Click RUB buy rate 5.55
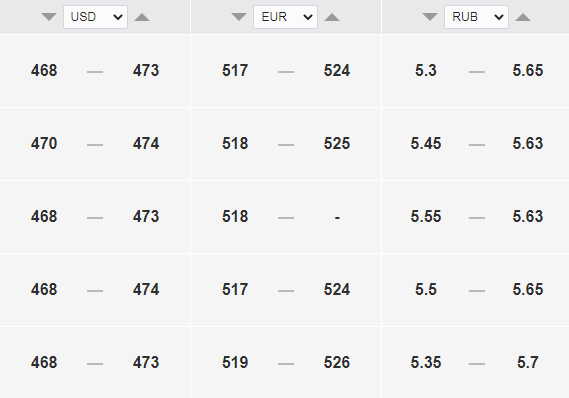 426,217
